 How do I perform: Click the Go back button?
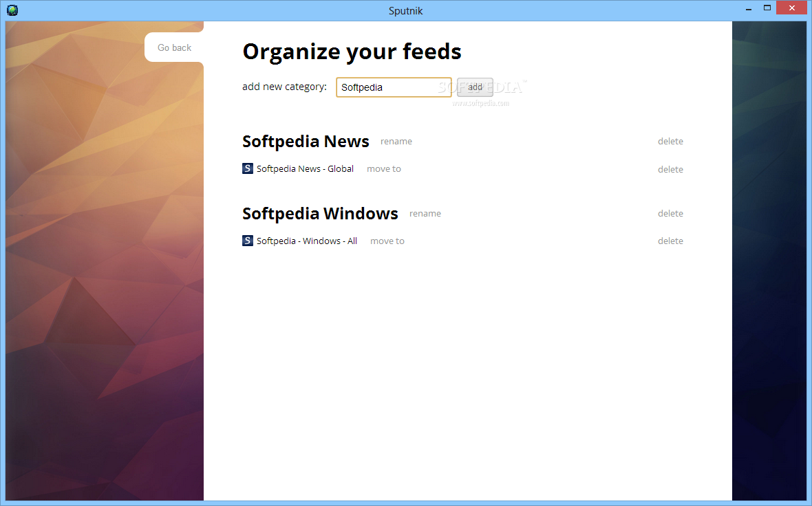coord(174,47)
